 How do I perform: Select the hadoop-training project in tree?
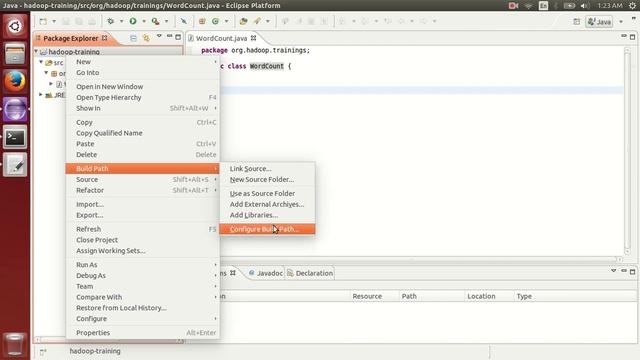74,52
